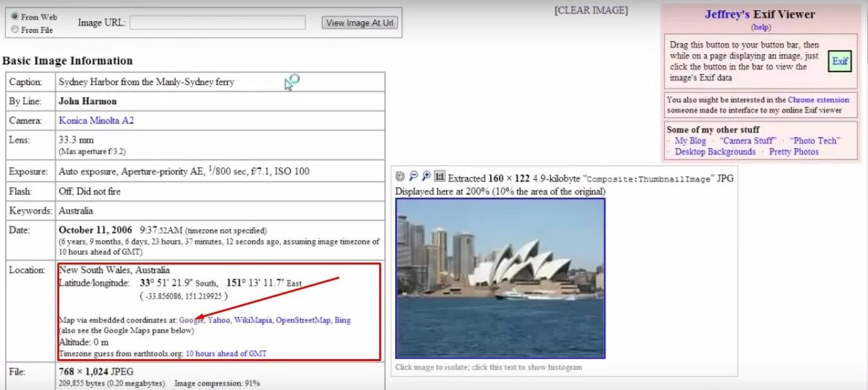Click the Australia keywords value
The image size is (868, 390).
[x=76, y=210]
